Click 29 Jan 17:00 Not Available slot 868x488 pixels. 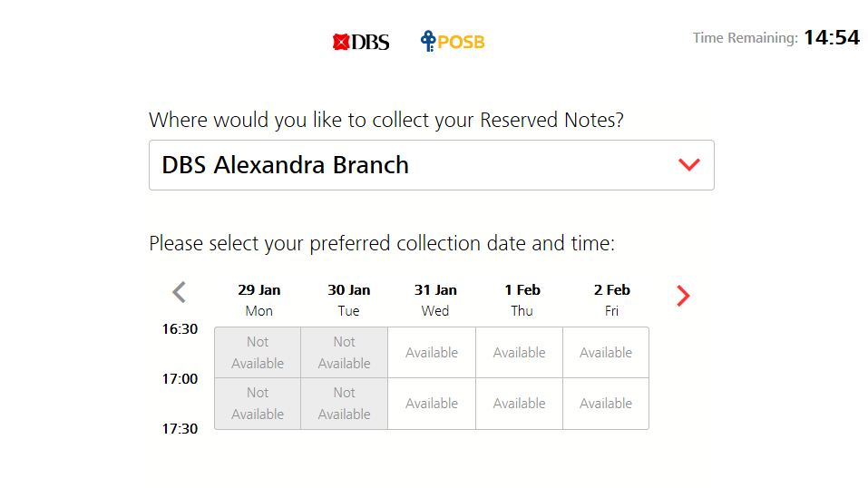[x=258, y=404]
